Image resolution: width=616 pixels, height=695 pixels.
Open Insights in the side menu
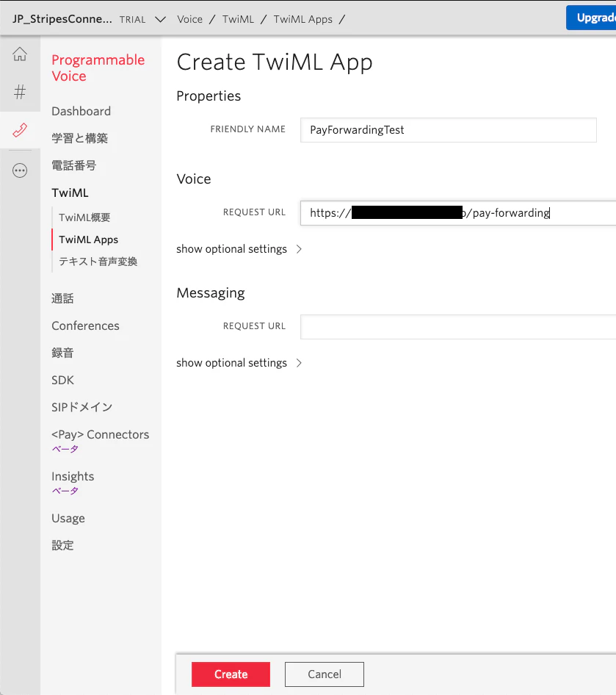point(73,477)
